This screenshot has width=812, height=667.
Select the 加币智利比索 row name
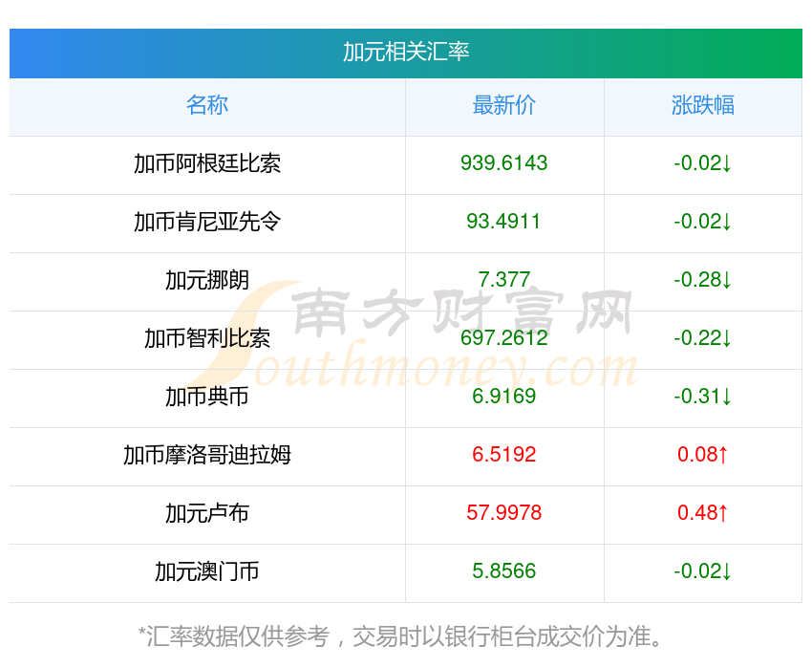(207, 338)
